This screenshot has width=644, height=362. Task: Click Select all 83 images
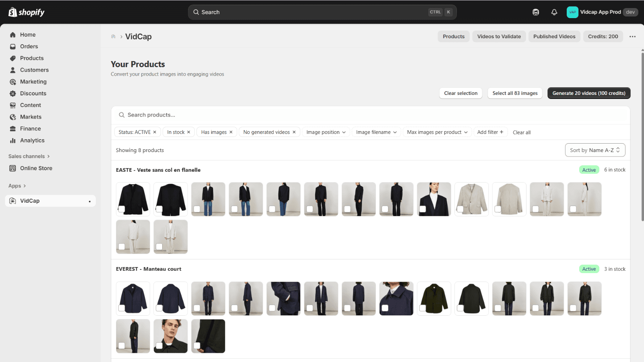click(x=515, y=93)
